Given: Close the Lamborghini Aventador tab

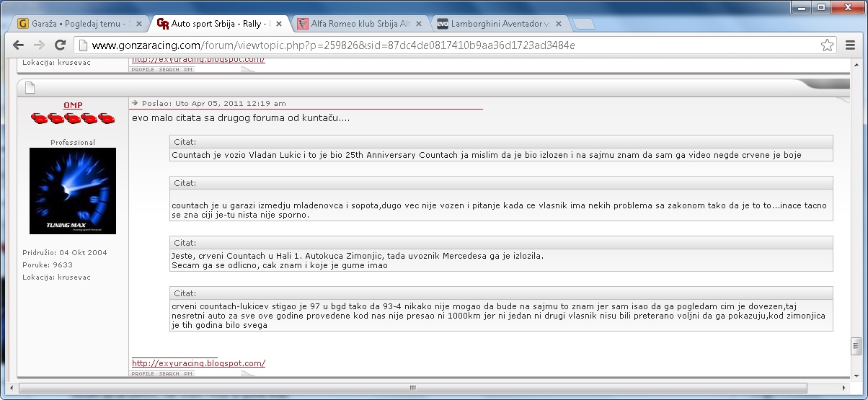Looking at the screenshot, I should tap(559, 24).
